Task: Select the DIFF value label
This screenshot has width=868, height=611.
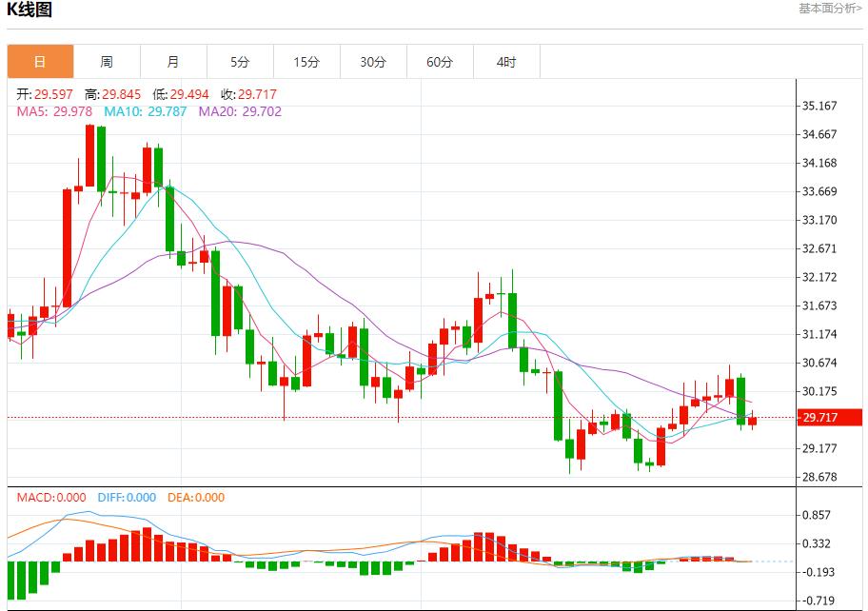Action: point(125,497)
